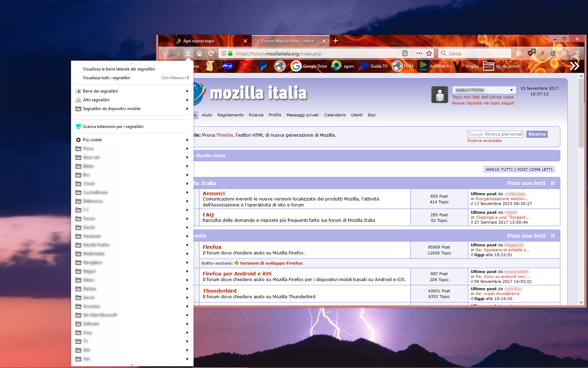Click the browser back arrow button

click(x=166, y=53)
